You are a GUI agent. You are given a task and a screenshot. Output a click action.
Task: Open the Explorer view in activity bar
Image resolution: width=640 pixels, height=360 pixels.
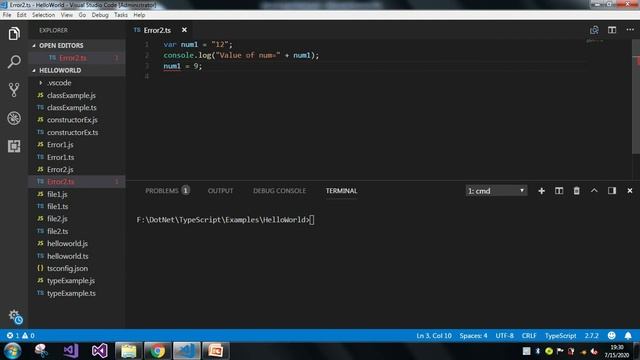(14, 33)
